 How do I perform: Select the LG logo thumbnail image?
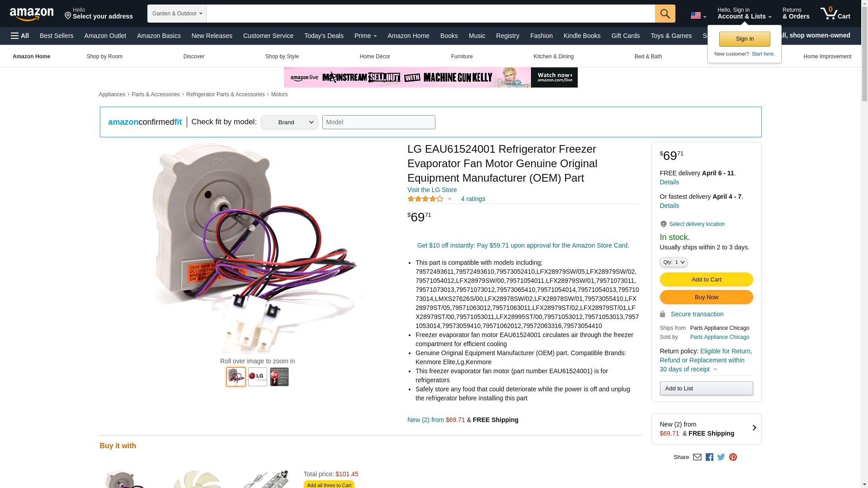[x=258, y=377]
